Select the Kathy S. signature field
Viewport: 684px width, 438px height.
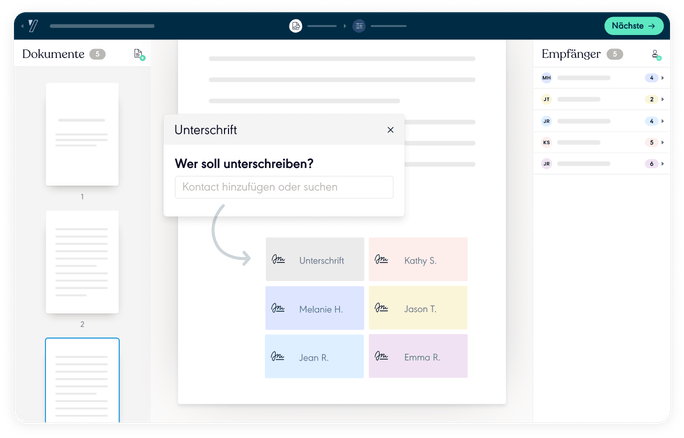417,260
